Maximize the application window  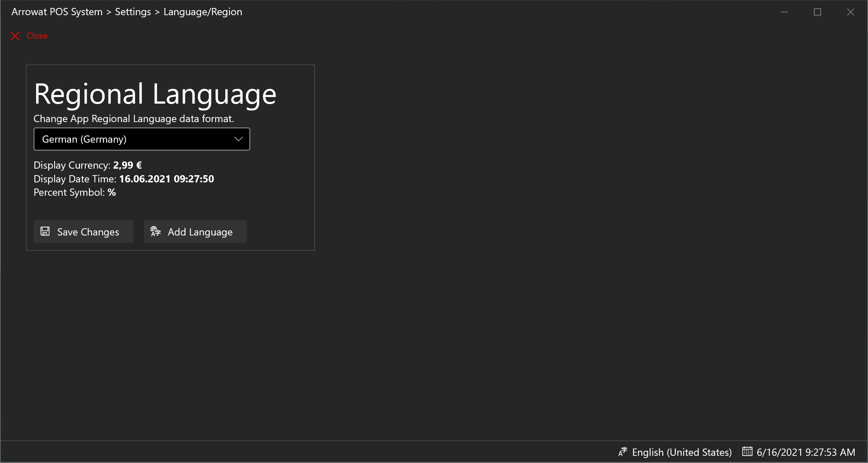click(817, 12)
